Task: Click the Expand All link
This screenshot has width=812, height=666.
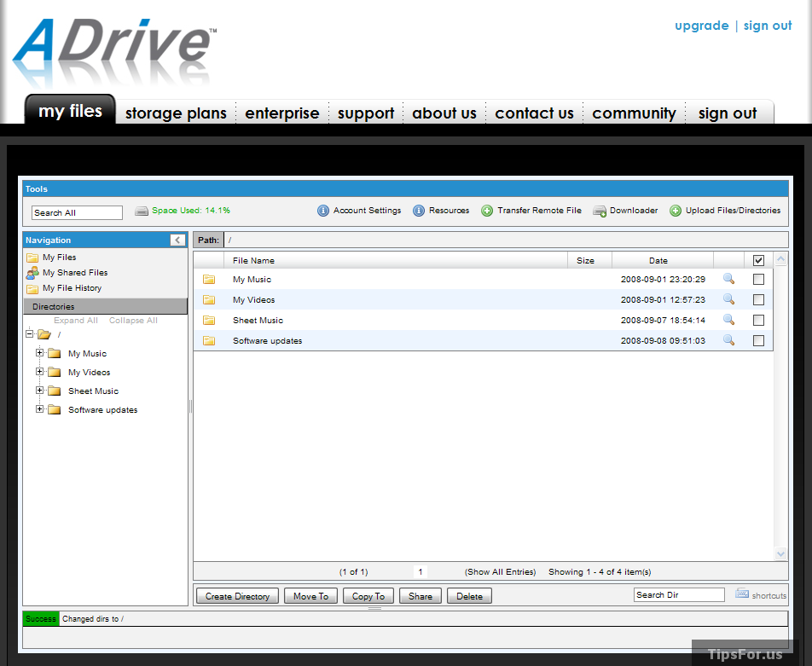Action: pyautogui.click(x=76, y=321)
